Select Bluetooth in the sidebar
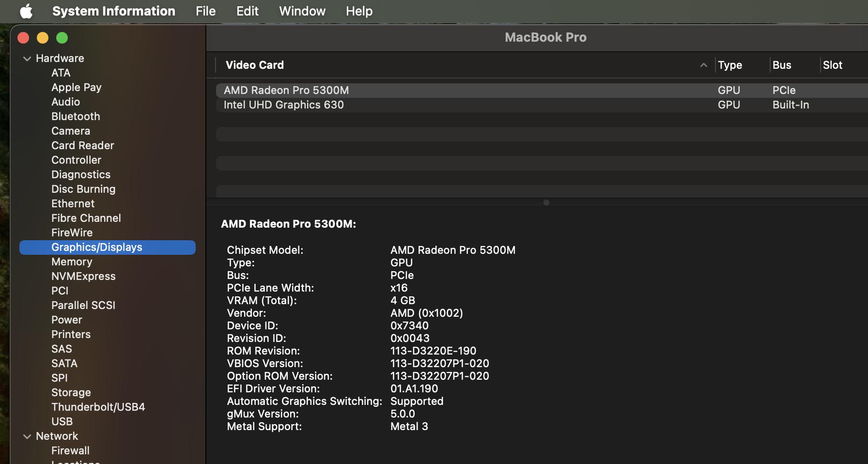The image size is (868, 464). tap(76, 116)
